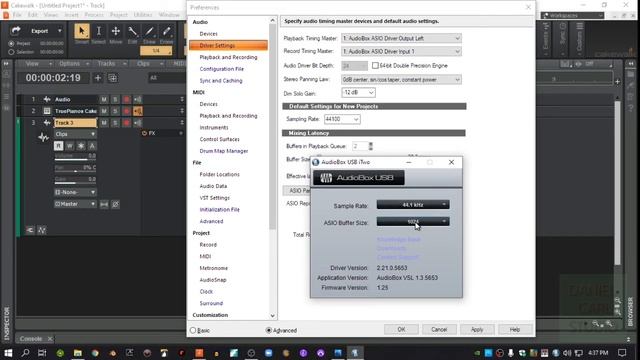Select the Edit tool icon

pyautogui.click(x=133, y=31)
